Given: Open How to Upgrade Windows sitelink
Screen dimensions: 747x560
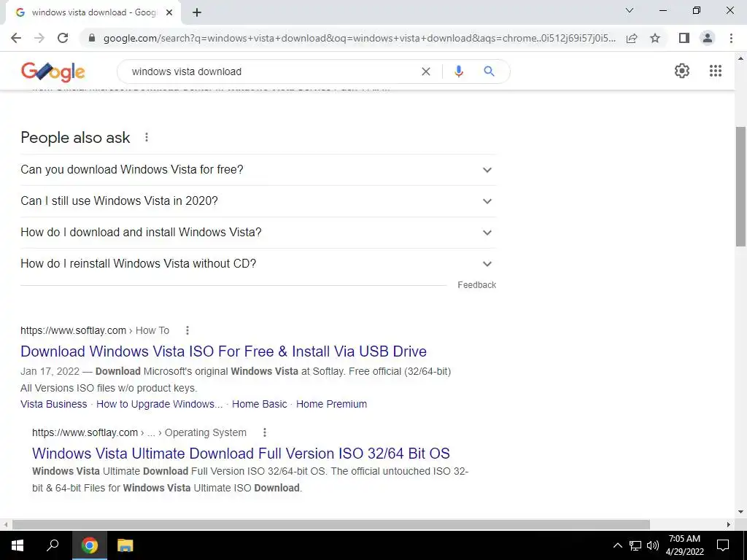Looking at the screenshot, I should pyautogui.click(x=160, y=404).
